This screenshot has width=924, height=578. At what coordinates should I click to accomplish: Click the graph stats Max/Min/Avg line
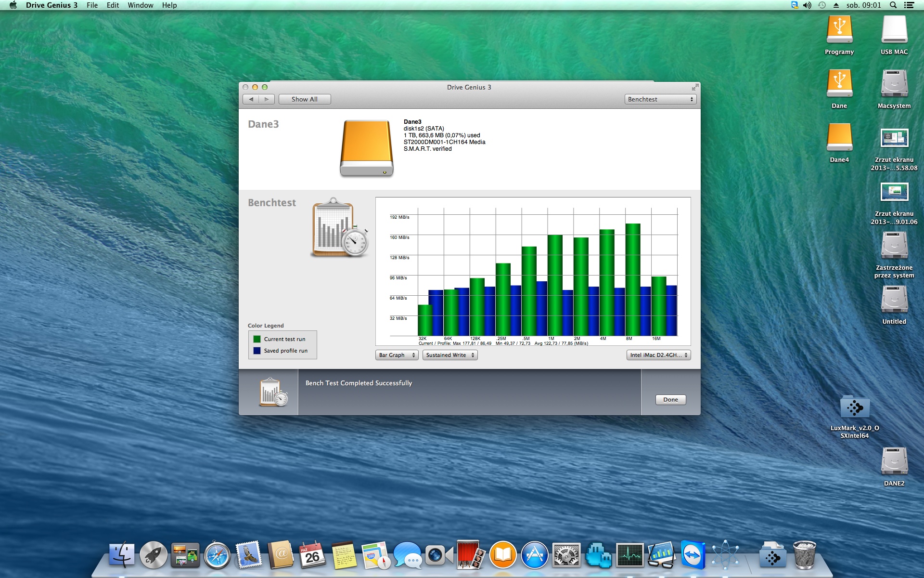pos(503,343)
